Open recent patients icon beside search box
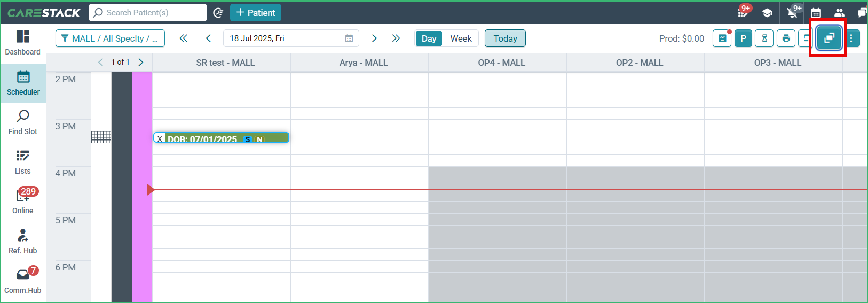This screenshot has width=868, height=303. [x=218, y=13]
